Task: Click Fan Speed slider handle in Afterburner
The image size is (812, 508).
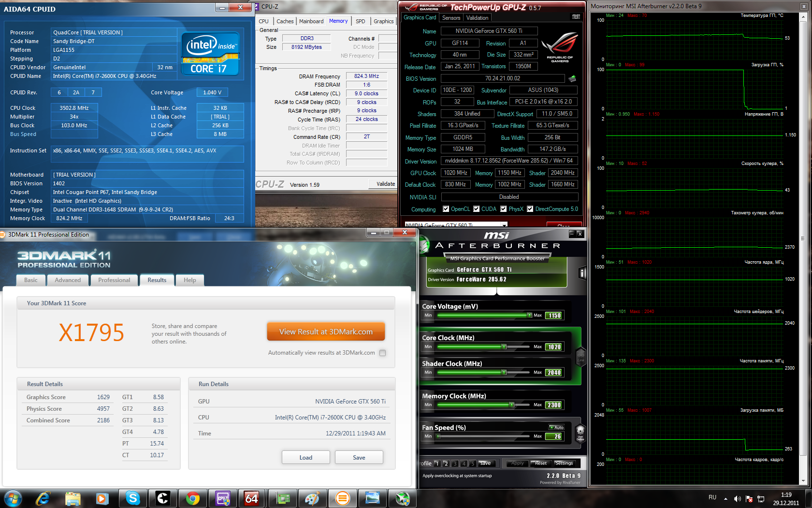Action: point(438,436)
